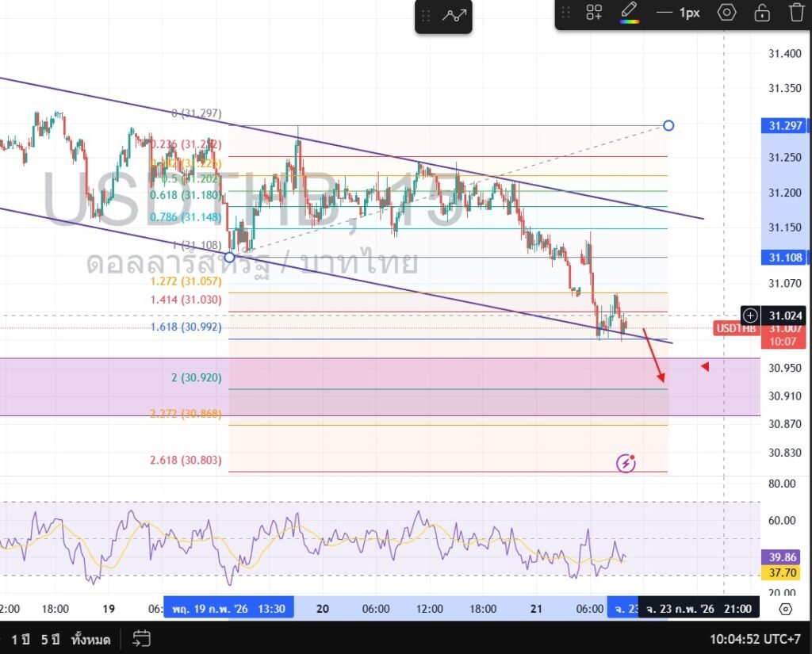Screen dimensions: 812x654
Task: Open the drawing templates grid icon
Action: click(594, 13)
